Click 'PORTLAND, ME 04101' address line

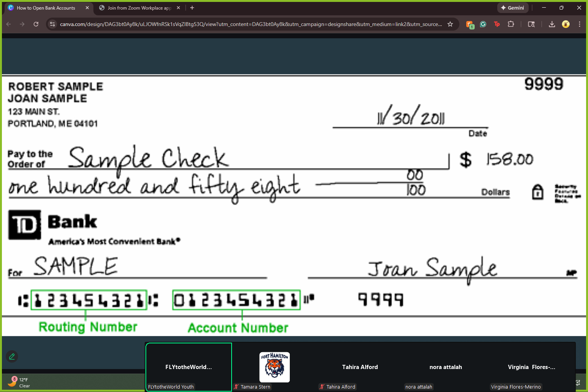[53, 124]
